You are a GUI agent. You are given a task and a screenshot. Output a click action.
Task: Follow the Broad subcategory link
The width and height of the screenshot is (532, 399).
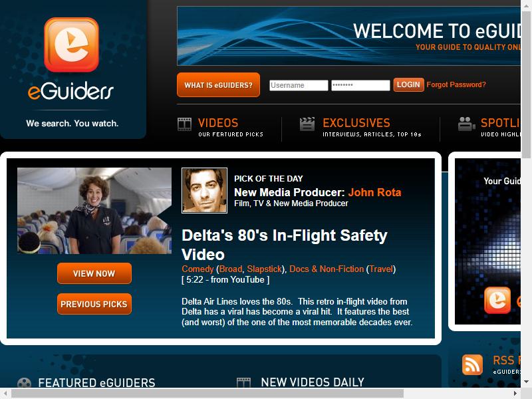pyautogui.click(x=231, y=269)
